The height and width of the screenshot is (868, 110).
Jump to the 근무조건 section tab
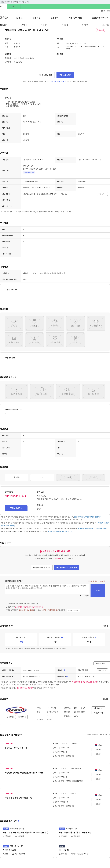(x=24, y=25)
